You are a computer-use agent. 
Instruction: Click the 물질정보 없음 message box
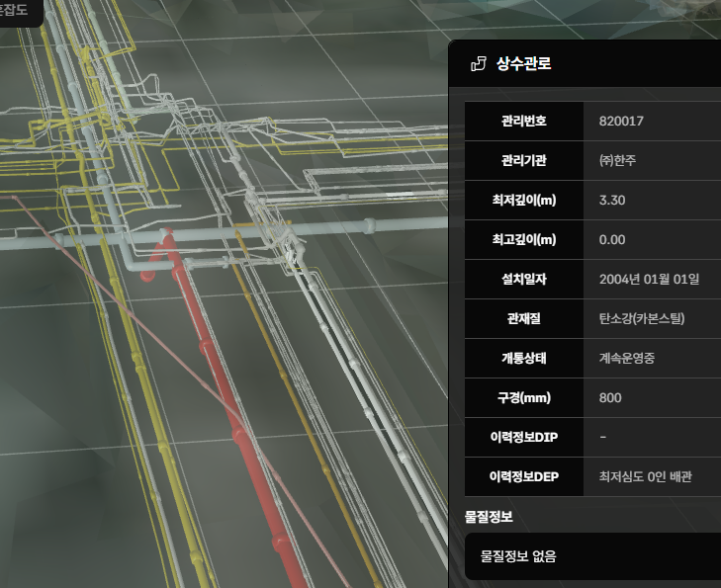click(x=592, y=556)
